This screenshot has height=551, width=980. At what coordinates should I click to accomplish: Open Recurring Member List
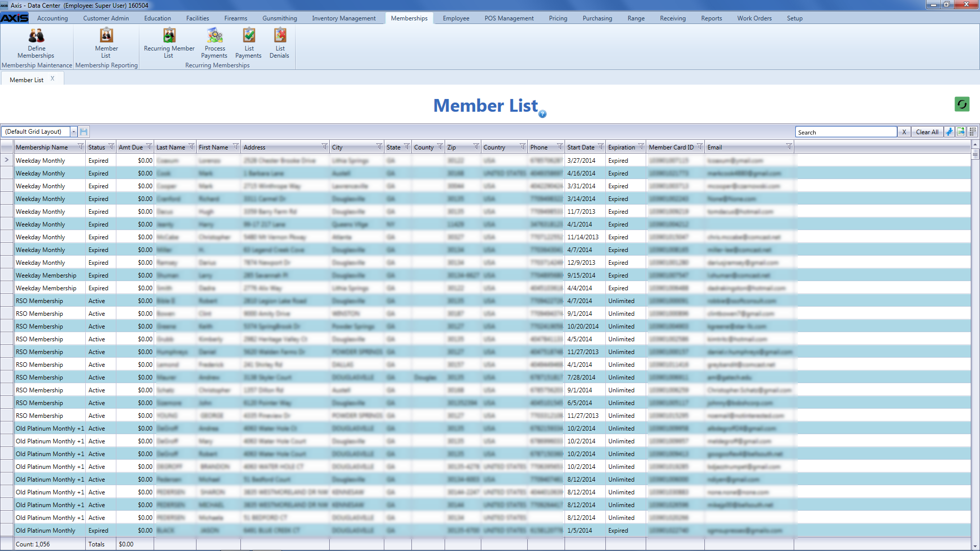click(x=169, y=43)
